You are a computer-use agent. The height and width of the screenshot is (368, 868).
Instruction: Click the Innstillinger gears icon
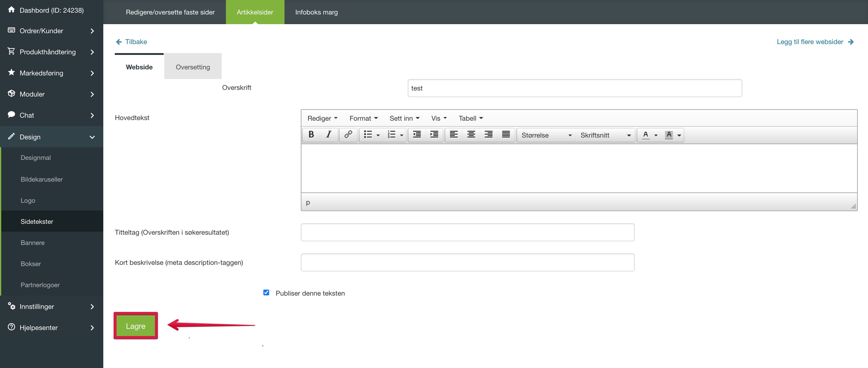(11, 306)
